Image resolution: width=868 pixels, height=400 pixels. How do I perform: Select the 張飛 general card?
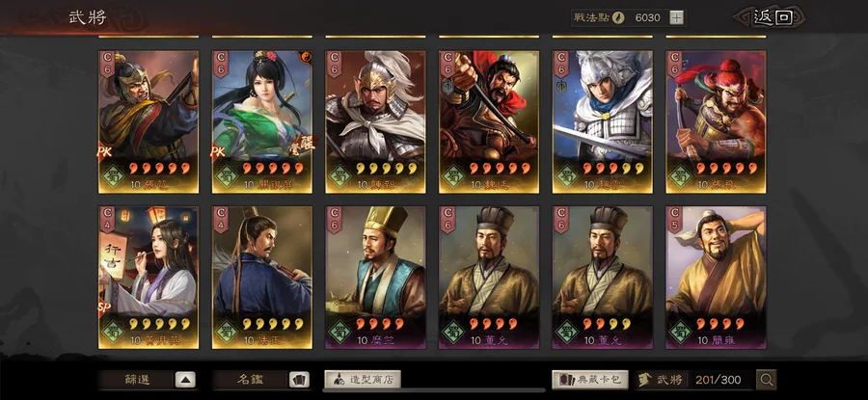(x=716, y=121)
